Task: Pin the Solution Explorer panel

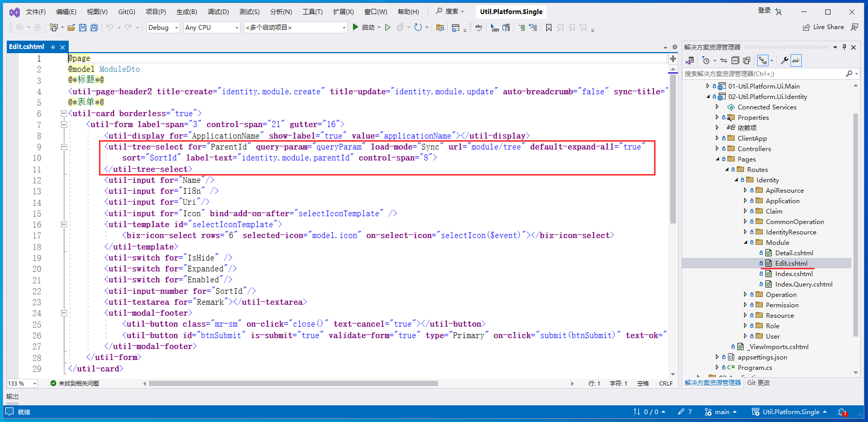Action: click(x=844, y=47)
